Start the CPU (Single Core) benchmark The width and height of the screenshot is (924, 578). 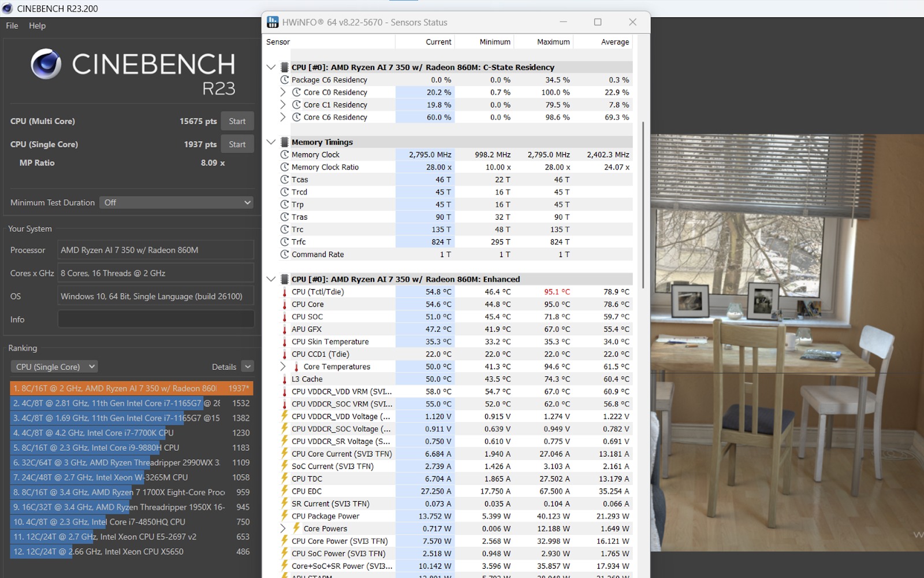click(237, 144)
